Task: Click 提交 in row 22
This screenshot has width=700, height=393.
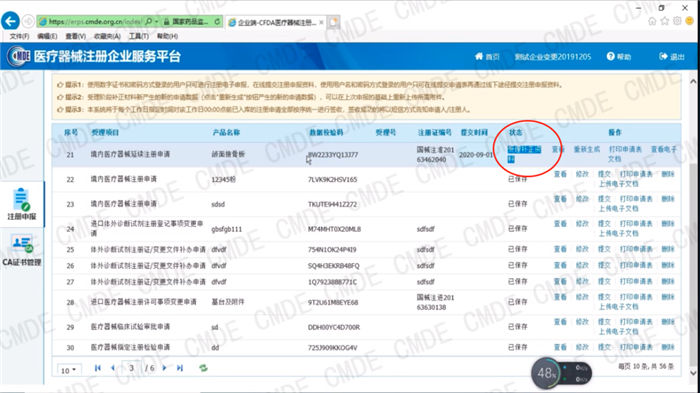Action: (604, 174)
